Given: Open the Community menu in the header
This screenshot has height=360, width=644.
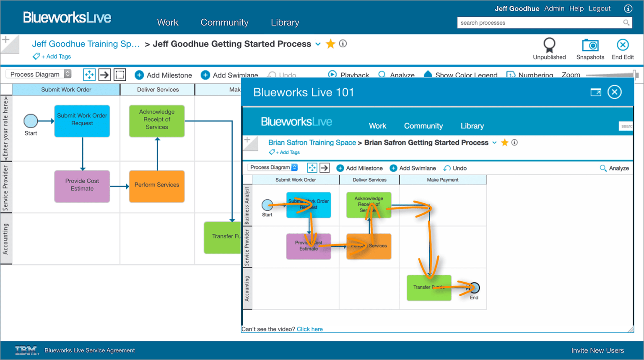Looking at the screenshot, I should pyautogui.click(x=224, y=23).
